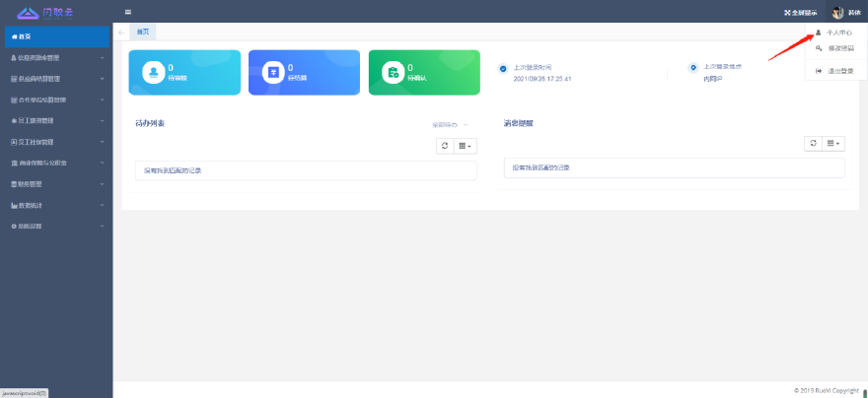The height and width of the screenshot is (398, 868).
Task: Open the blue 待审核 card
Action: click(x=184, y=73)
